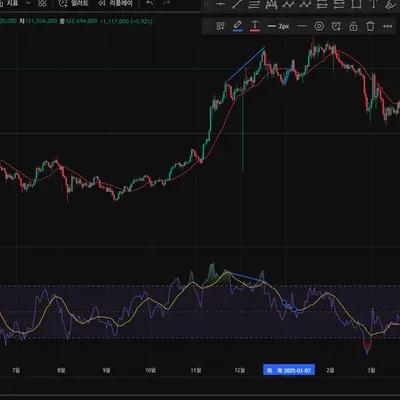Select the trend line drawing tool

(237, 4)
